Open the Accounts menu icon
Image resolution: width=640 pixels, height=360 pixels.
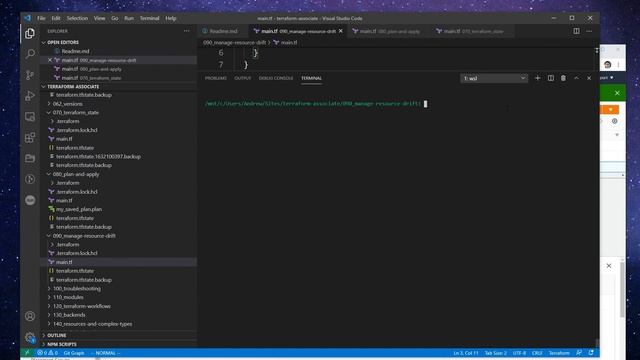[30, 316]
